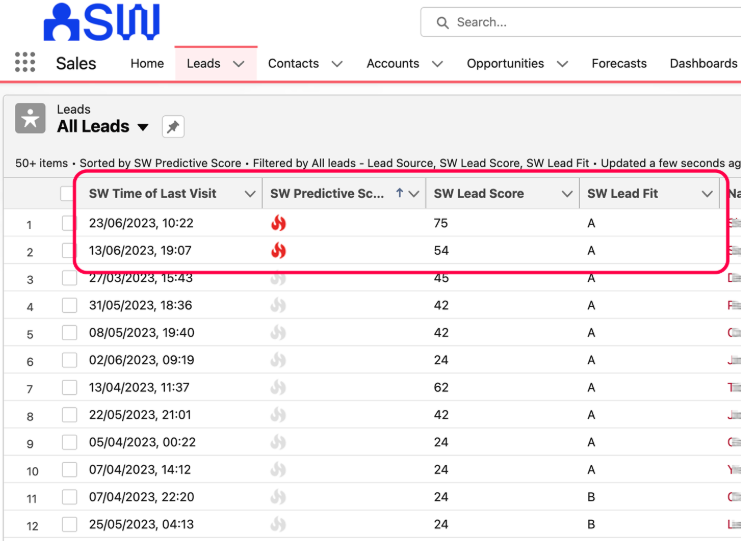Open the Dashboards tab

(704, 63)
